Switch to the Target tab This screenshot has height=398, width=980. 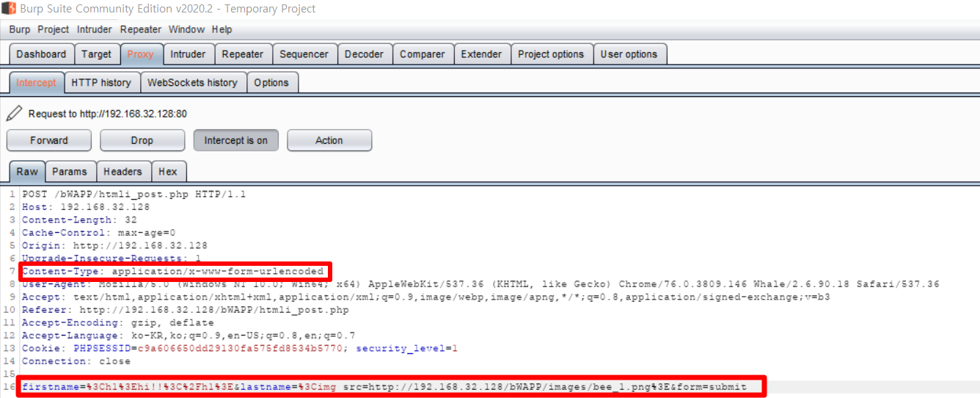[97, 54]
